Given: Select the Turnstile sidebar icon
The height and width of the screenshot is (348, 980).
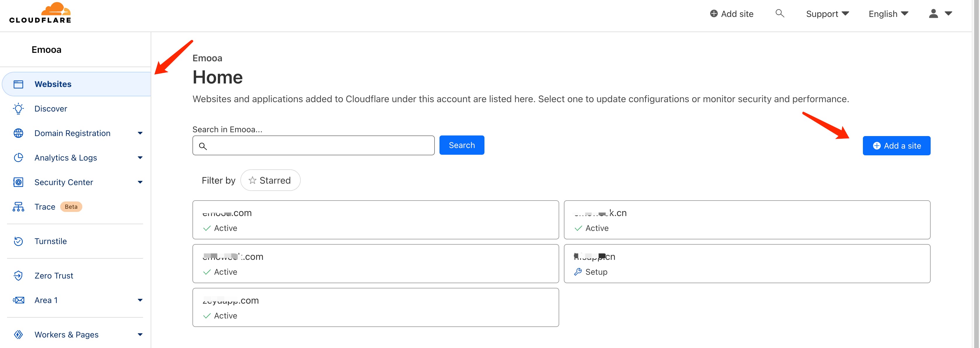Looking at the screenshot, I should point(19,241).
